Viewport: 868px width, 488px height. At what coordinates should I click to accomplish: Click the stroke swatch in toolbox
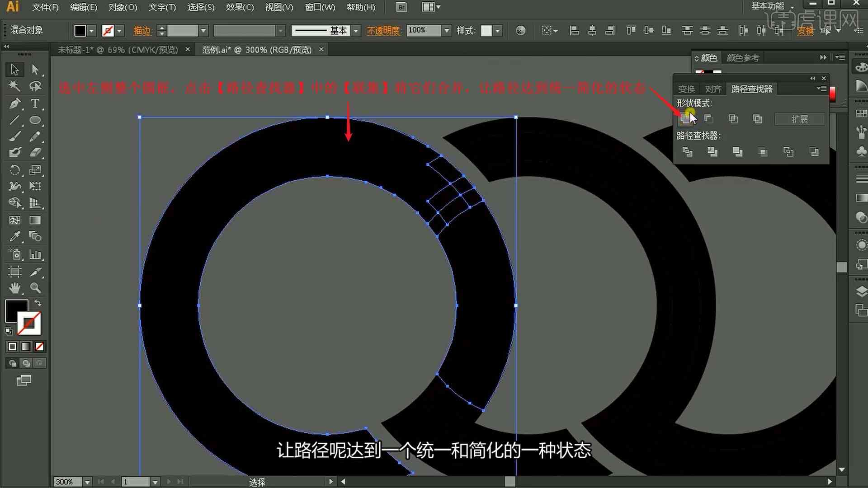(29, 324)
